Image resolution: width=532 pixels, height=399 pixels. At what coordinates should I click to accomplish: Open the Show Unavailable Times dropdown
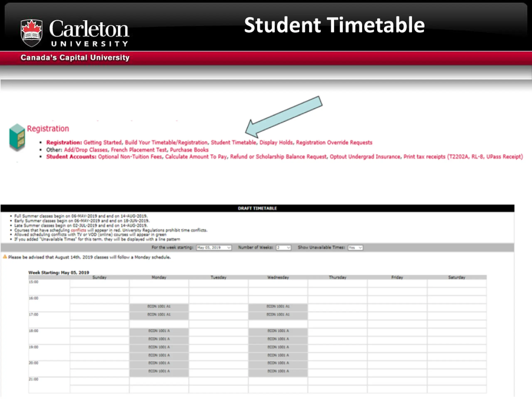[x=355, y=248]
